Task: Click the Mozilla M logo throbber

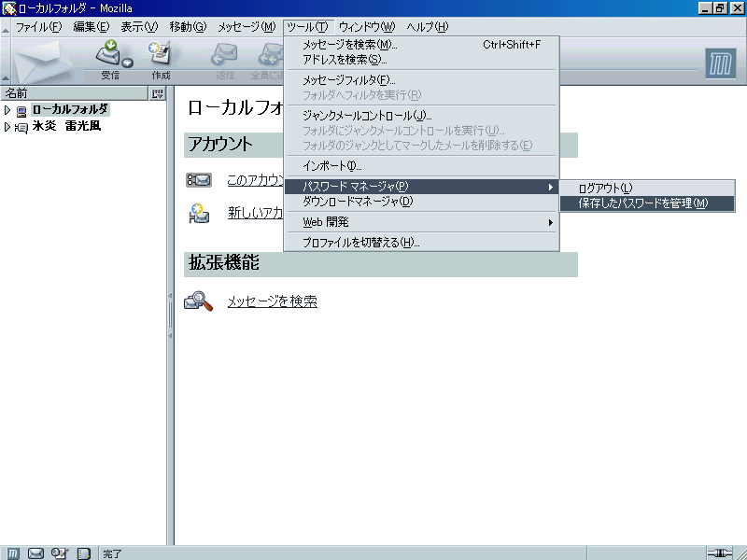Action: tap(720, 63)
